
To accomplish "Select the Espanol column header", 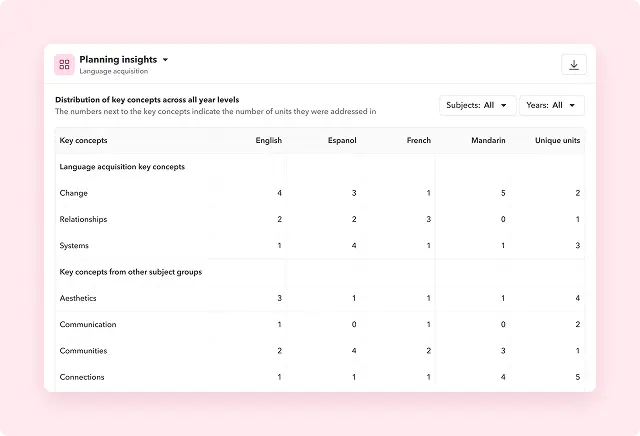I will click(342, 141).
